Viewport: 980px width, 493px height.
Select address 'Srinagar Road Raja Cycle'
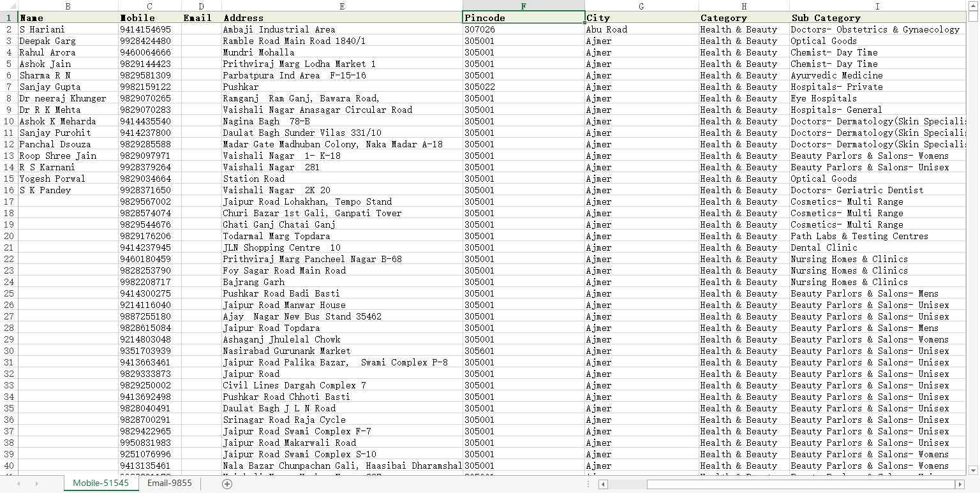[342, 420]
